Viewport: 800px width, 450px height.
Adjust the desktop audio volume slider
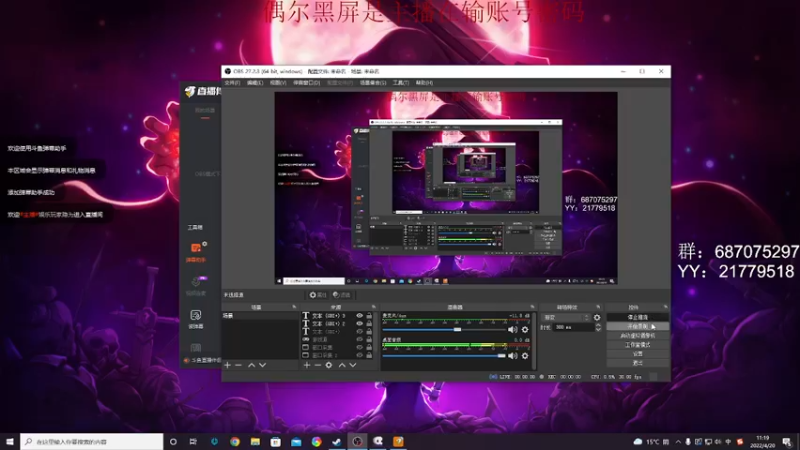click(444, 356)
